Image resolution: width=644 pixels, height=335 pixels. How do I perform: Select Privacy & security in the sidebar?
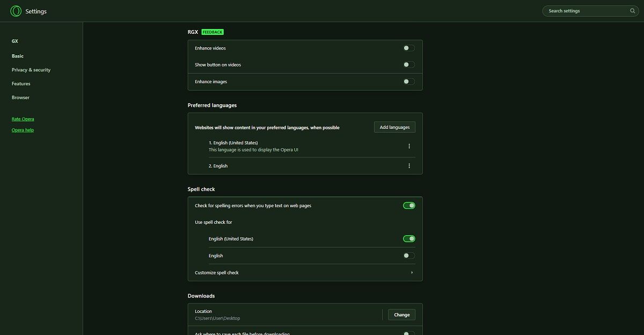pos(31,70)
